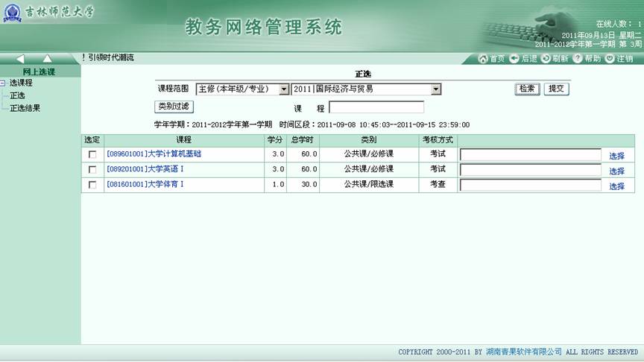This screenshot has width=644, height=362.
Task: Click the 帮助 help icon
Action: [577, 58]
